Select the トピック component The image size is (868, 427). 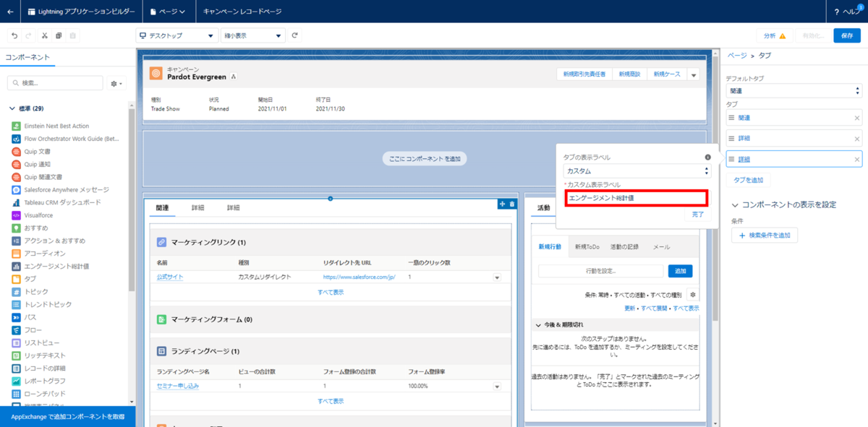coord(30,292)
